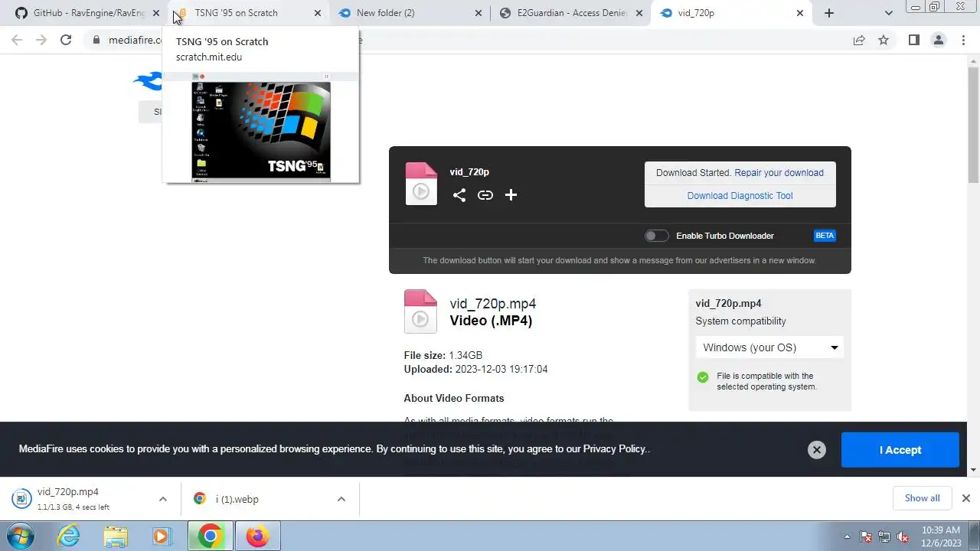
Task: Click the About Video Formats heading
Action: pos(454,398)
